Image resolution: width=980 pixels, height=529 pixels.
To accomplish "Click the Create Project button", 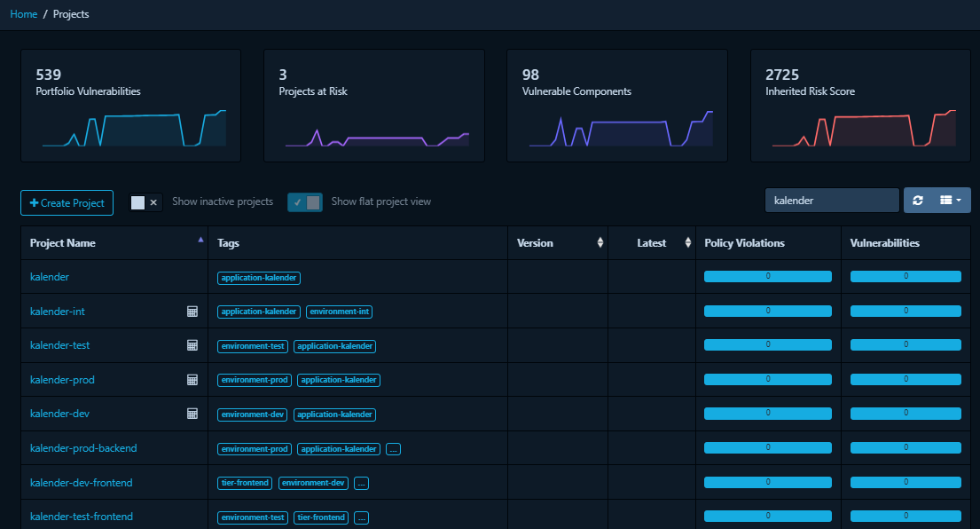I will click(67, 203).
